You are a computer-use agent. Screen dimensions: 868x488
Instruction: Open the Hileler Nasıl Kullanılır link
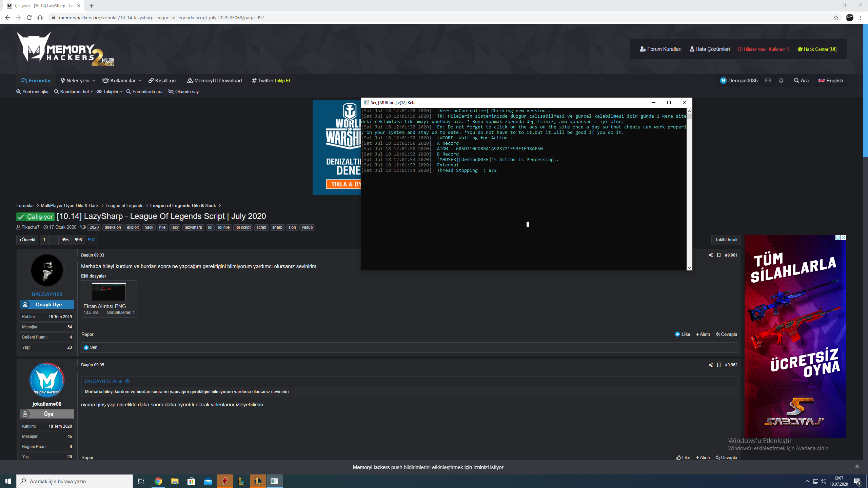pos(764,49)
